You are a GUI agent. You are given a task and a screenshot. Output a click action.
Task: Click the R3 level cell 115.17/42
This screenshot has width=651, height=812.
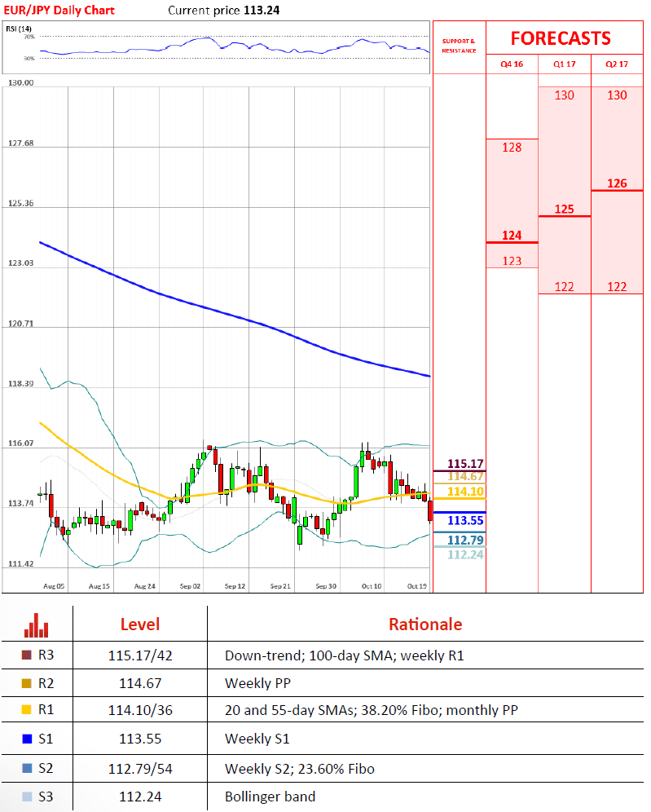click(139, 655)
